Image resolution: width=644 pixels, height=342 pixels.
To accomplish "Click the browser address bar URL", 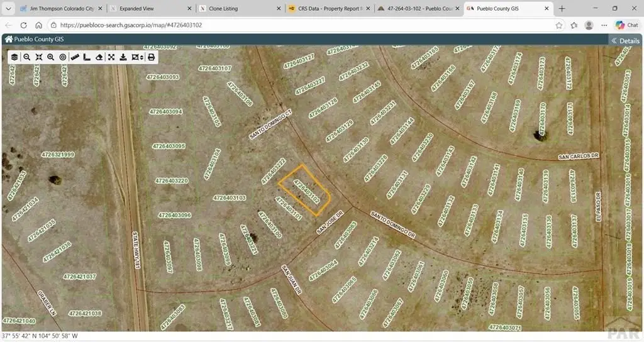I will pyautogui.click(x=252, y=25).
